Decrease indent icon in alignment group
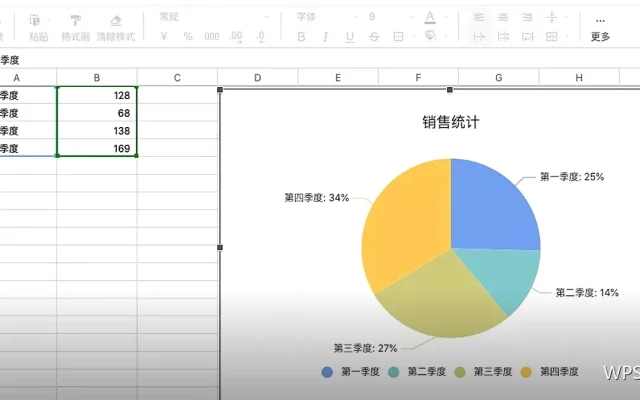The height and width of the screenshot is (400, 640). pyautogui.click(x=479, y=37)
